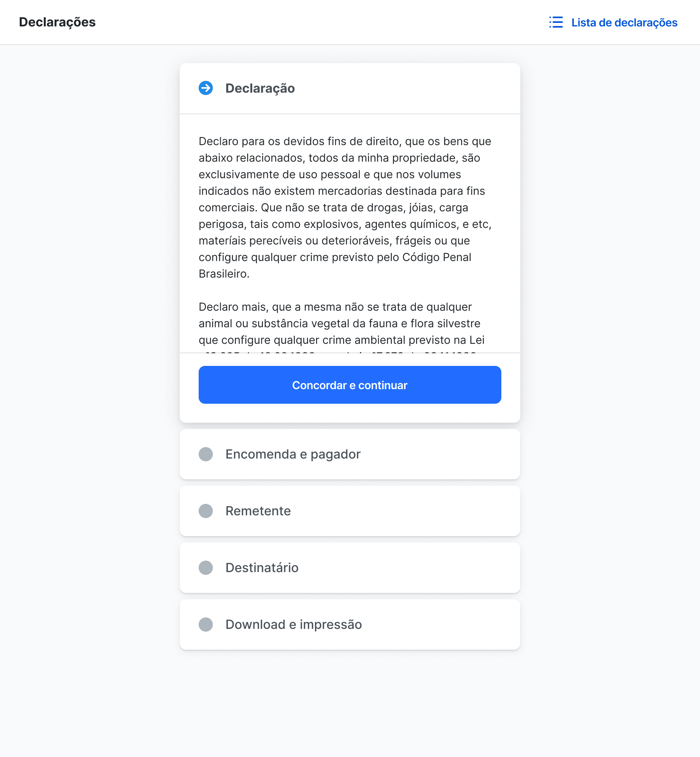Expand the Encomenda e pagador section
Image resolution: width=700 pixels, height=757 pixels.
click(x=293, y=454)
